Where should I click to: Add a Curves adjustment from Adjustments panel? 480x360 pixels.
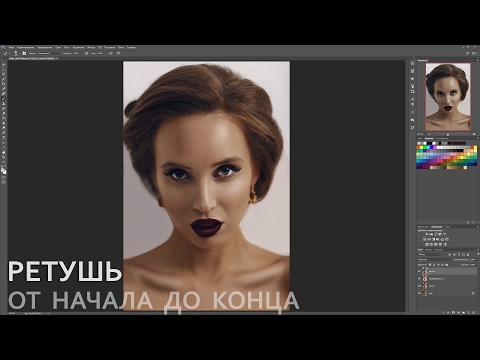[436, 234]
